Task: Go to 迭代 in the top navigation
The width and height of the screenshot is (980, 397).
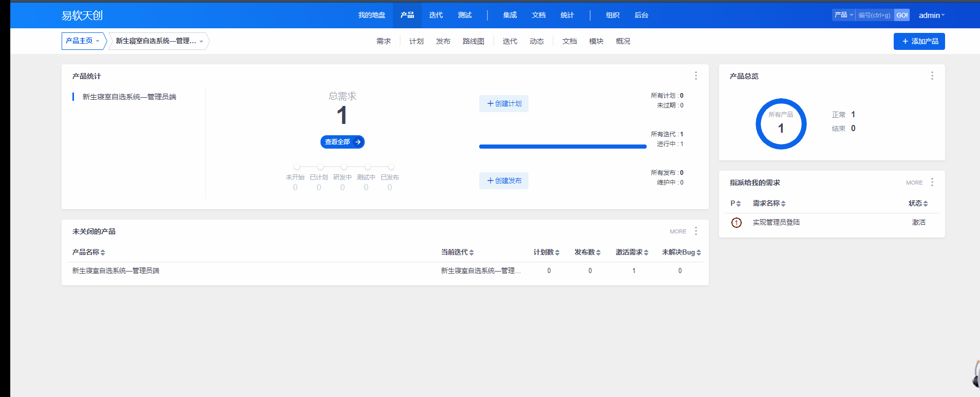Action: (436, 15)
